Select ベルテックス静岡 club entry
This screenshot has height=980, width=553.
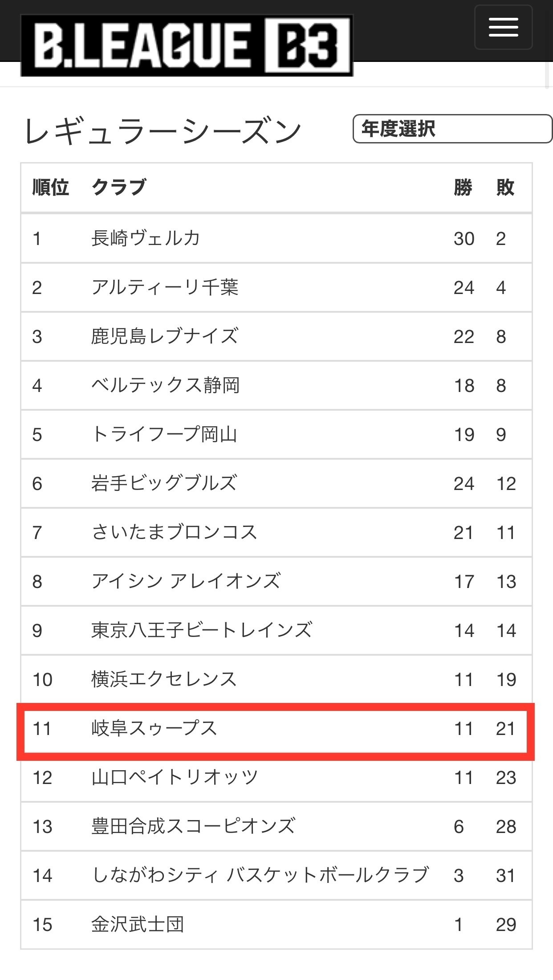click(x=276, y=385)
